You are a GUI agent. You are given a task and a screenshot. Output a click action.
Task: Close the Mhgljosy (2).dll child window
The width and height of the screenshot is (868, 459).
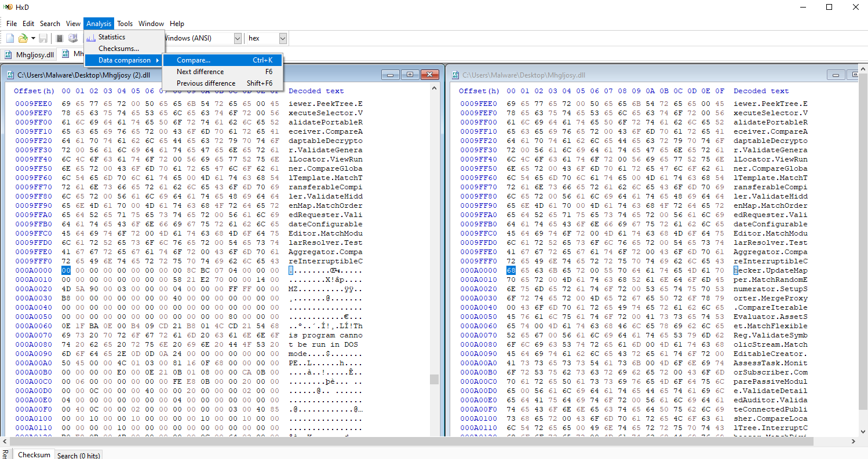click(x=429, y=75)
